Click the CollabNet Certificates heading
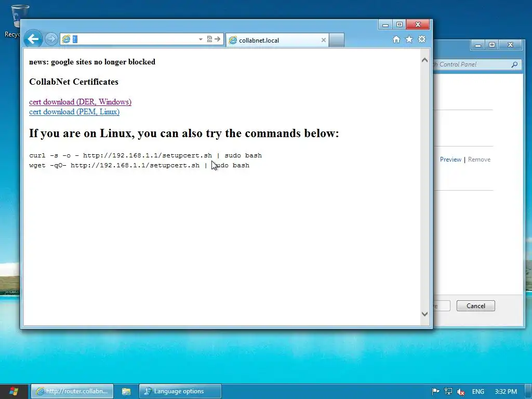The width and height of the screenshot is (532, 399). tap(74, 82)
